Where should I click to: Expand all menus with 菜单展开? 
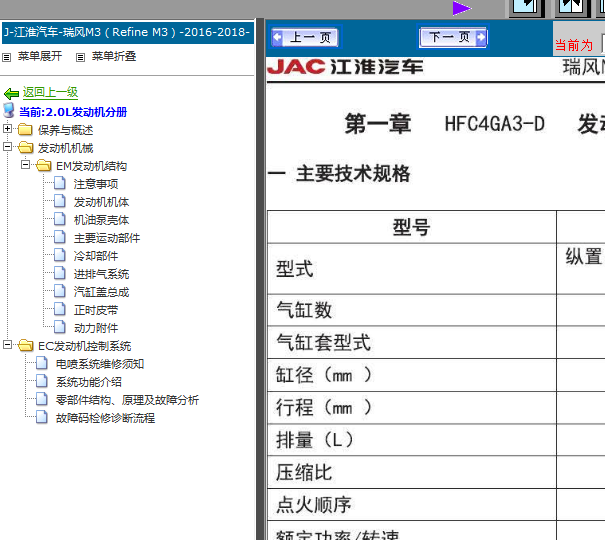click(39, 56)
